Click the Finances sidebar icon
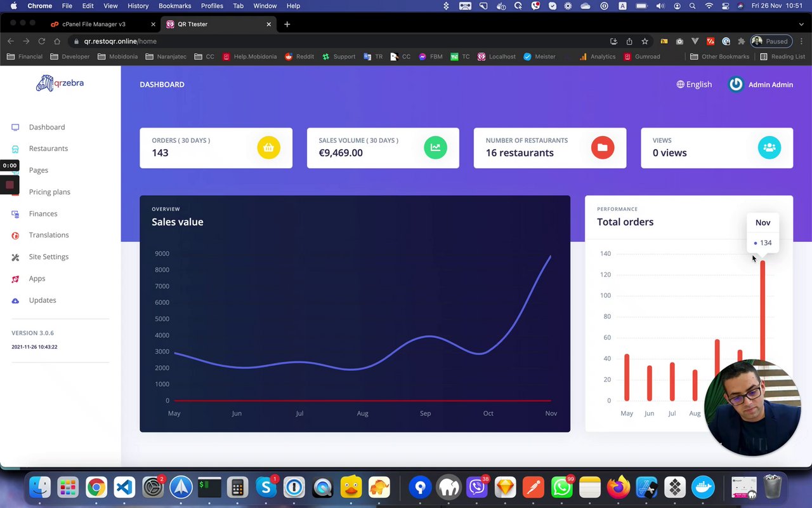This screenshot has width=812, height=508. 15,214
